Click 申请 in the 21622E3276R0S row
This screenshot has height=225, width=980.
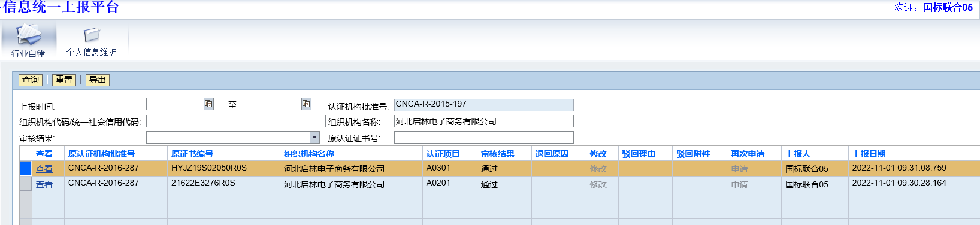tap(739, 184)
